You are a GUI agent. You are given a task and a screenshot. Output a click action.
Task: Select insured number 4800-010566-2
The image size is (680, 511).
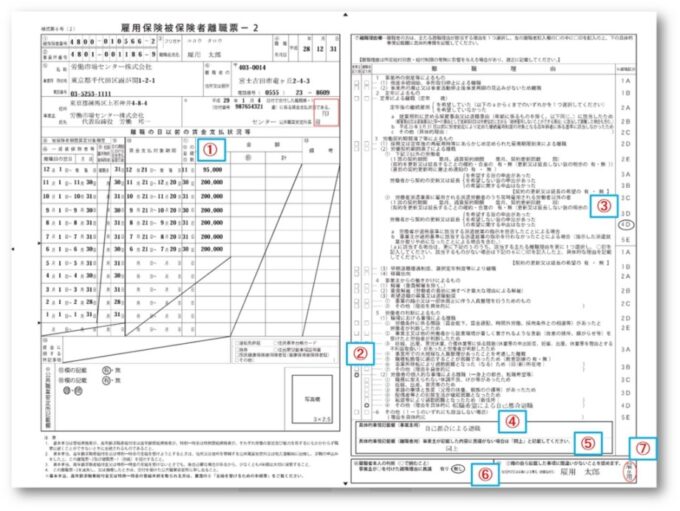113,42
